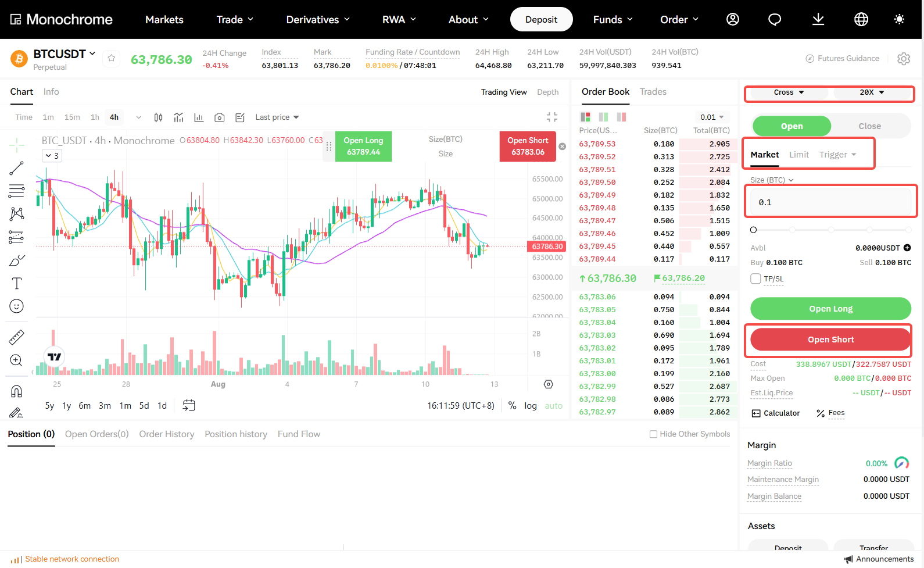Select the trend line drawing tool
This screenshot has height=568, width=924.
coord(16,169)
